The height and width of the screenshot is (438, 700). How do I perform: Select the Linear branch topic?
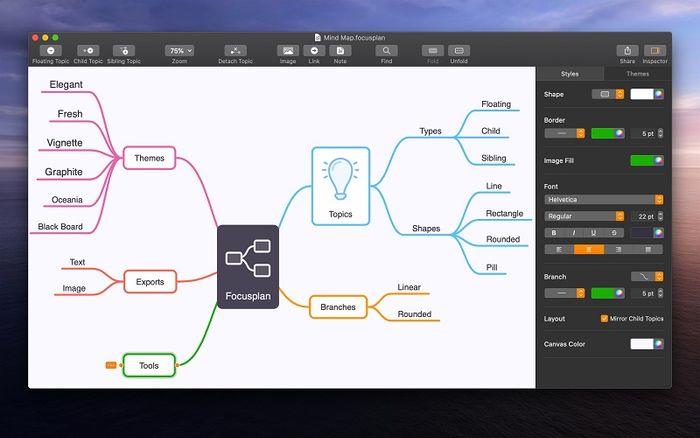click(409, 287)
